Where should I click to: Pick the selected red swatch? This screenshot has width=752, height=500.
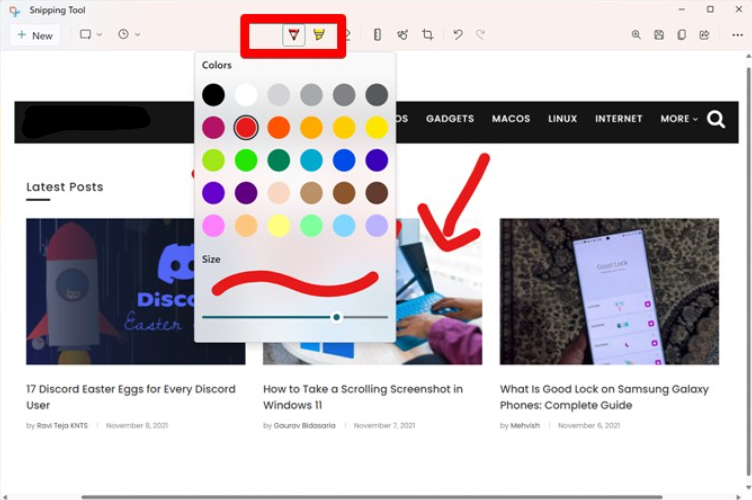tap(246, 128)
